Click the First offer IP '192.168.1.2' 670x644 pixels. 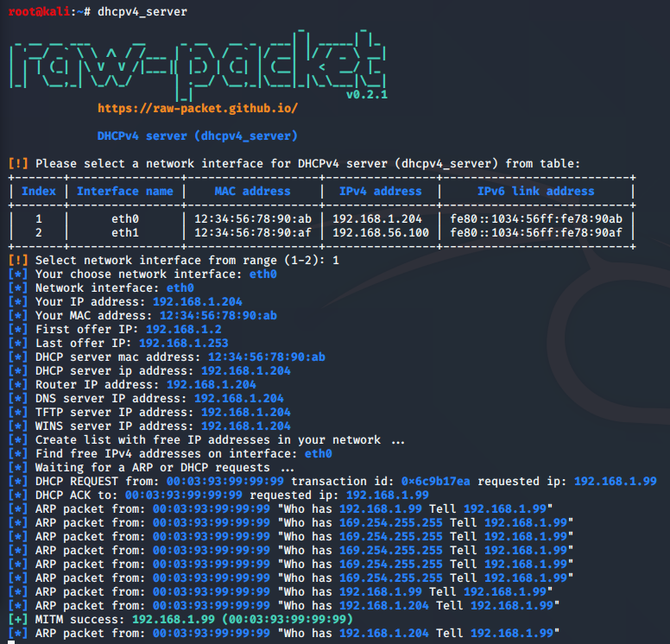[184, 329]
